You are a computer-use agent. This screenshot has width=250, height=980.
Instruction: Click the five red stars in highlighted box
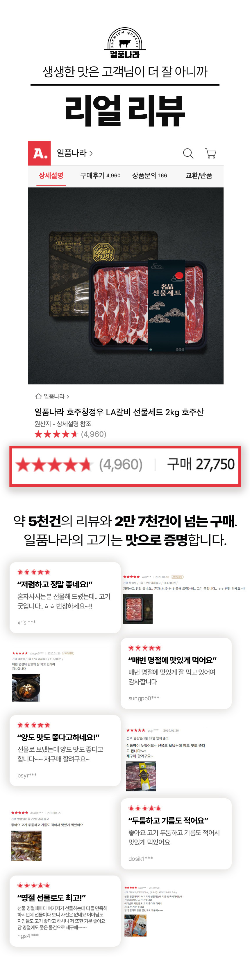53,465
